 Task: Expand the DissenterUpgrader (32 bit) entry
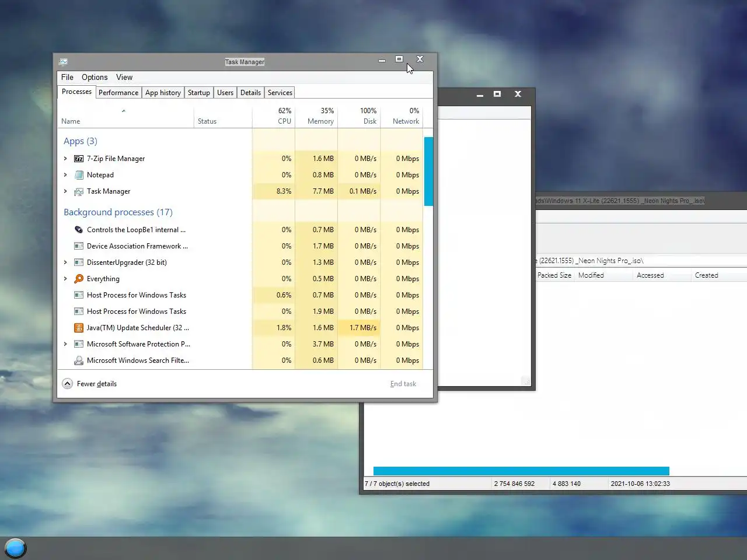pos(65,262)
